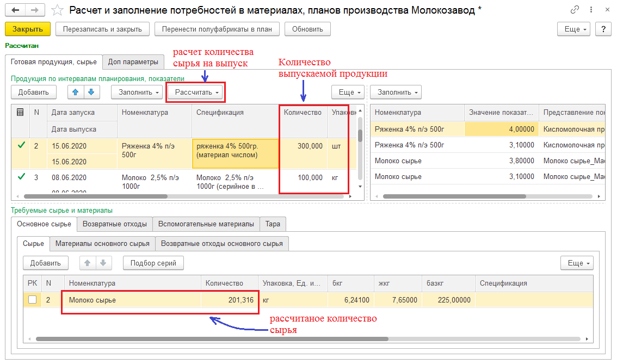Select the Количество cell with 201,316

coord(229,300)
